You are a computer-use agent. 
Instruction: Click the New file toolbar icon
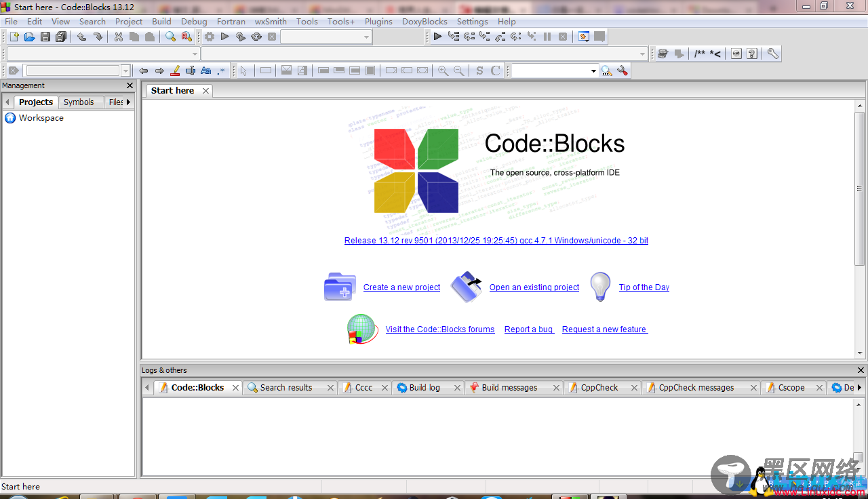[x=14, y=37]
